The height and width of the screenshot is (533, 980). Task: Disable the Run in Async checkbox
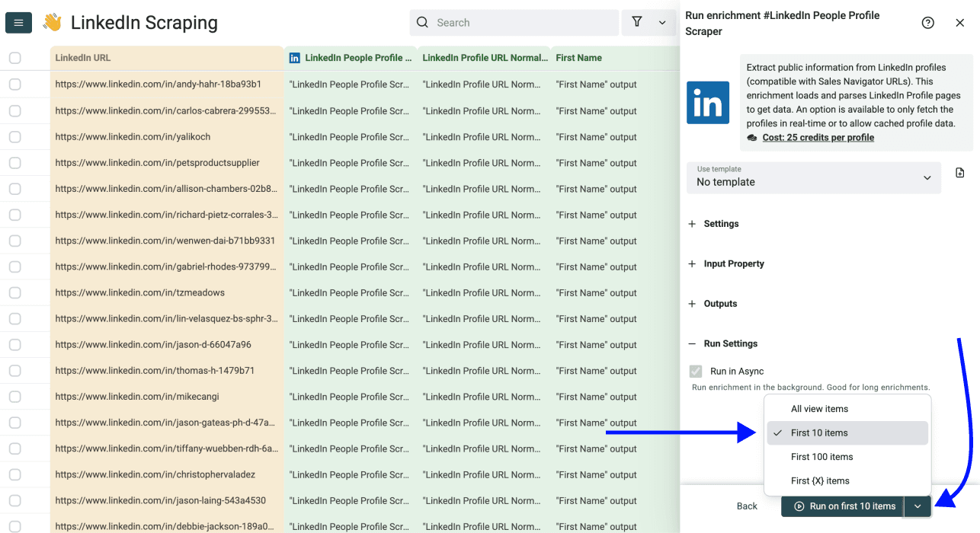[x=695, y=371]
